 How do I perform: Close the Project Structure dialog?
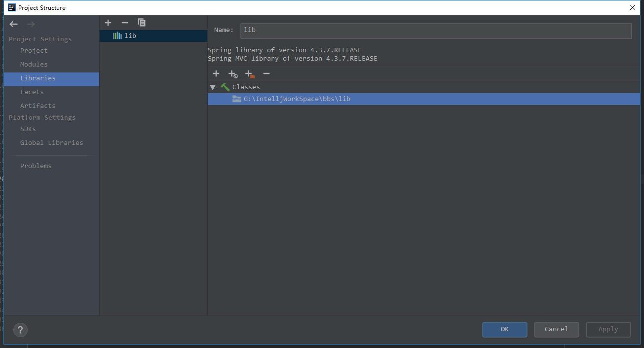(632, 7)
